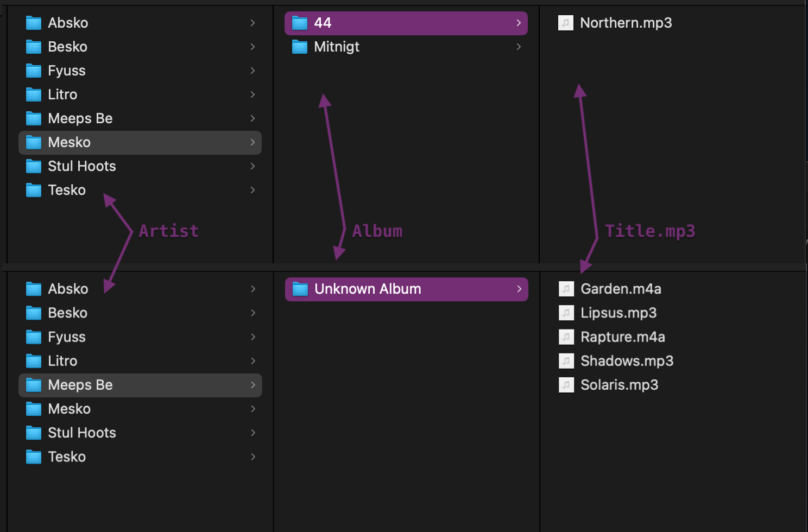Select the Litro artist entry

(62, 94)
